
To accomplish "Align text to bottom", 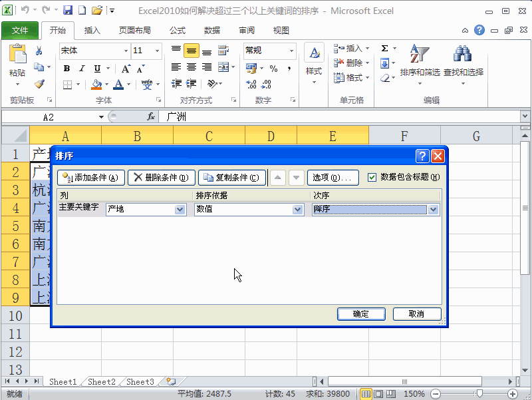I will (x=207, y=51).
